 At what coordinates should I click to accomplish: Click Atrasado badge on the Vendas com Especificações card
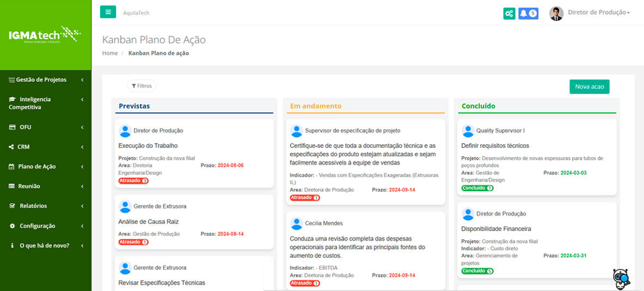coord(305,197)
